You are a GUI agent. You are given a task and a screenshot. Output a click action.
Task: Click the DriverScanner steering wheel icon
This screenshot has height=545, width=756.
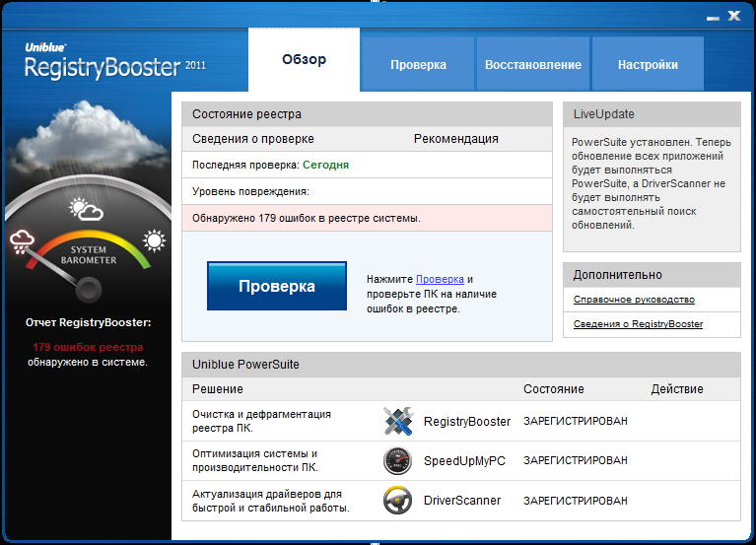pos(398,501)
